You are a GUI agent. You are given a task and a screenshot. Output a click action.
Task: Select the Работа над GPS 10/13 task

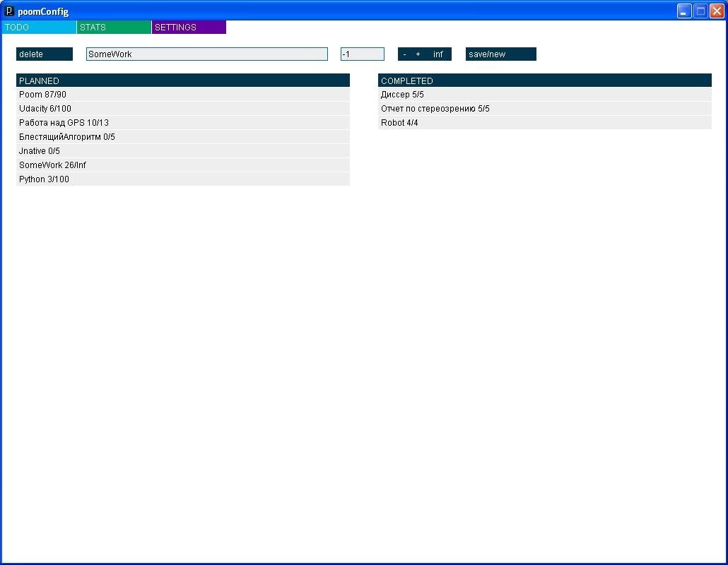point(183,123)
